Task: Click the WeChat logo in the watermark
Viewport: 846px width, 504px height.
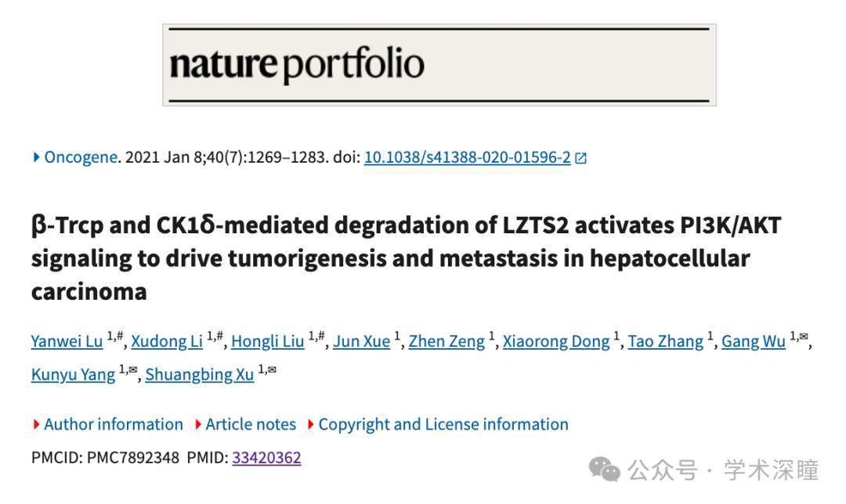Action: 604,470
